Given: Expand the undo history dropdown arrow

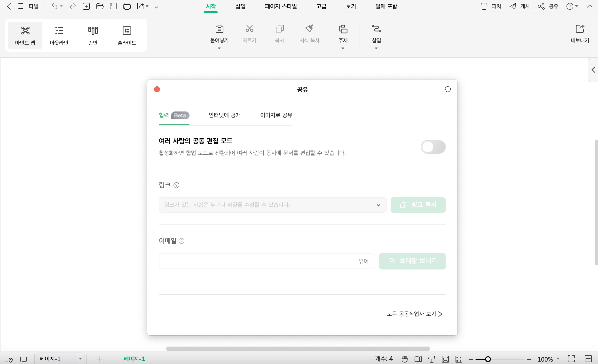Looking at the screenshot, I should coord(61,7).
